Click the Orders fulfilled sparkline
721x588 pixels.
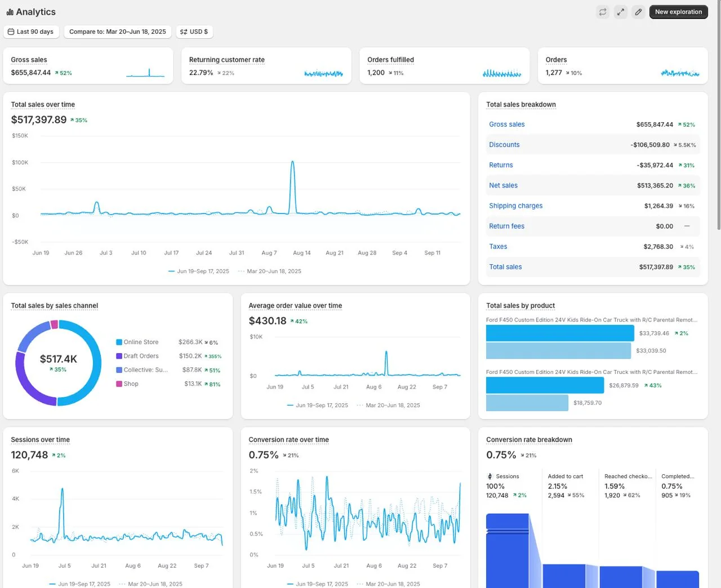(502, 73)
